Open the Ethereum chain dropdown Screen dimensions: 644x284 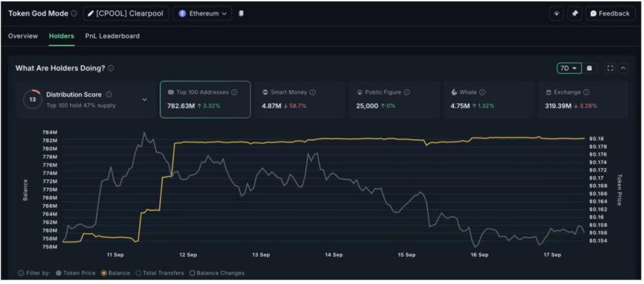pyautogui.click(x=202, y=13)
